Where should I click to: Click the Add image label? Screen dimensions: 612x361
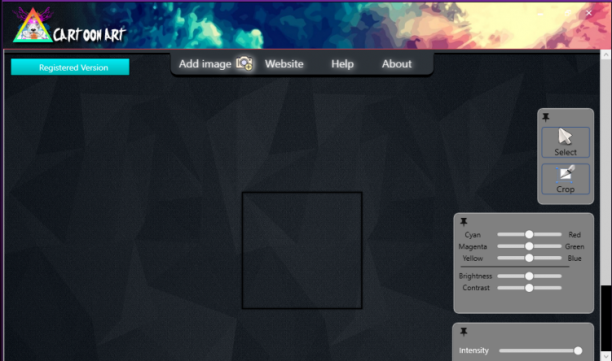click(205, 64)
